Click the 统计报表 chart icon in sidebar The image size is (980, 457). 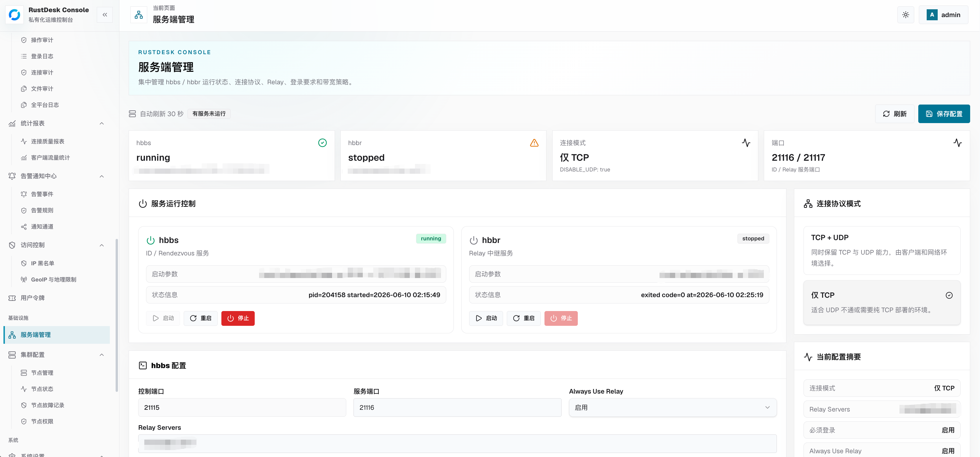[12, 124]
